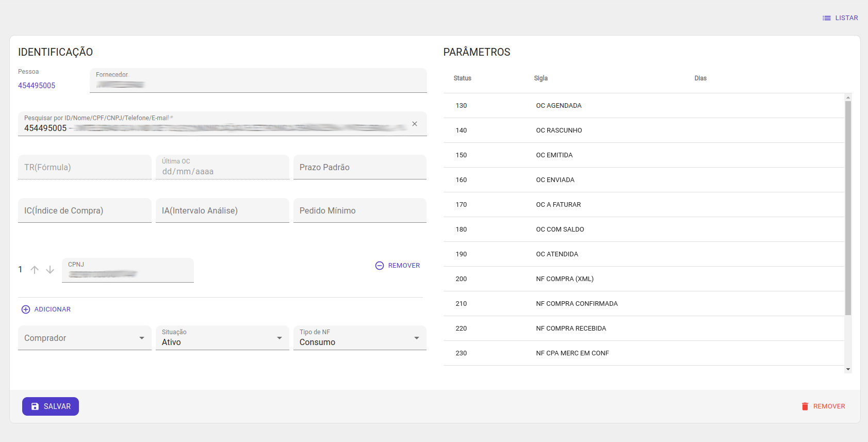Focus the Prazo Padrão field
868x442 pixels.
pyautogui.click(x=359, y=167)
